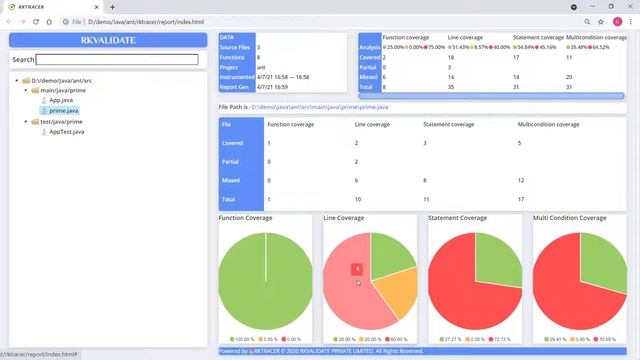
Task: Open a new browser tab
Action: pos(112,7)
